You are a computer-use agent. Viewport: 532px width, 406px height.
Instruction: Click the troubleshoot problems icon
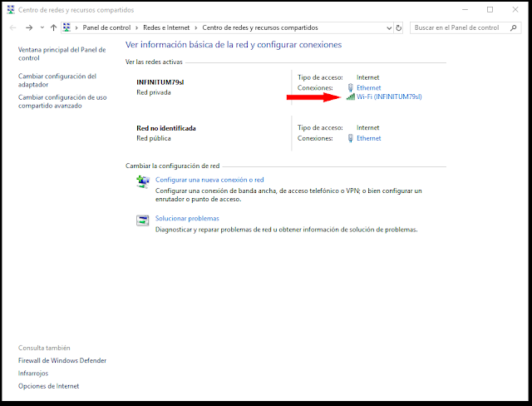coord(142,220)
